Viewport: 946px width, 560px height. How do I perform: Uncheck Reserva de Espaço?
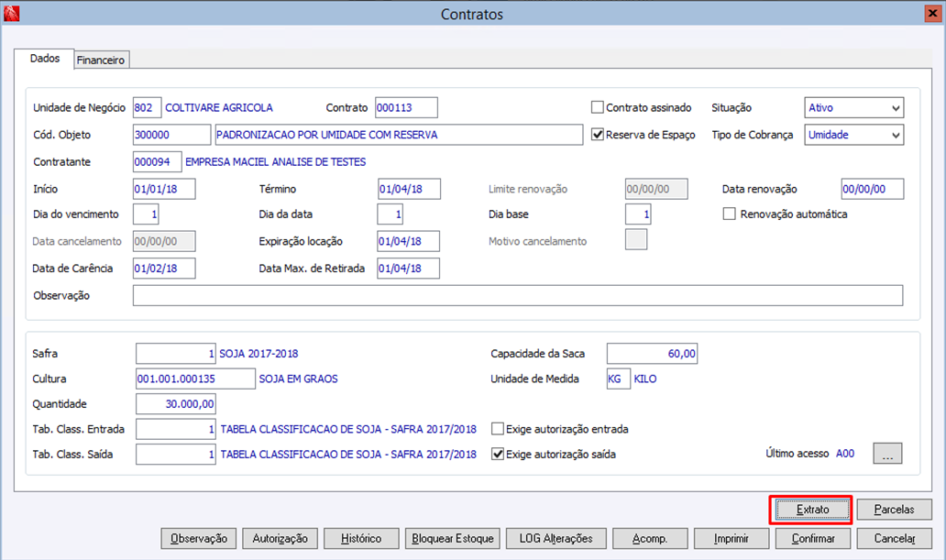598,135
